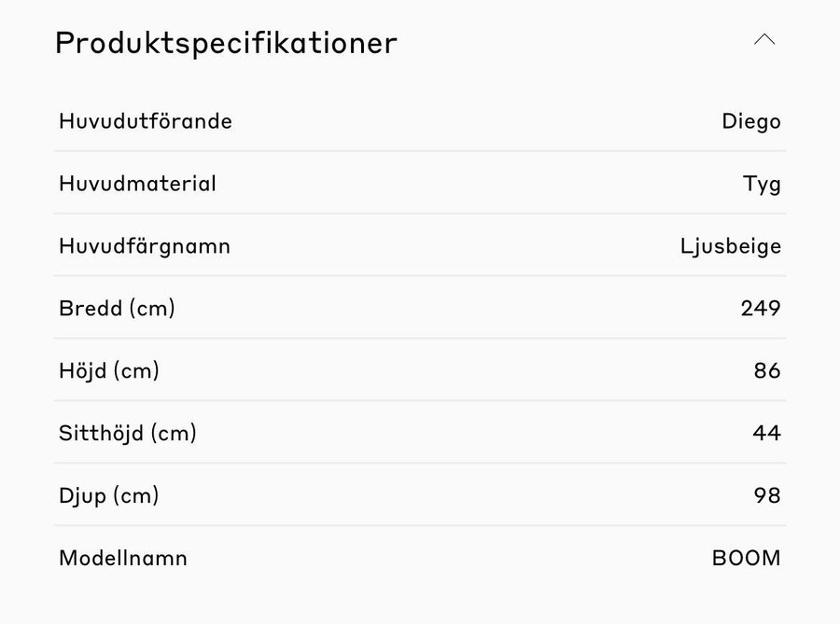Click the divider line between Huvudutförande and Huvudmaterial
The height and width of the screenshot is (624, 840).
point(420,151)
